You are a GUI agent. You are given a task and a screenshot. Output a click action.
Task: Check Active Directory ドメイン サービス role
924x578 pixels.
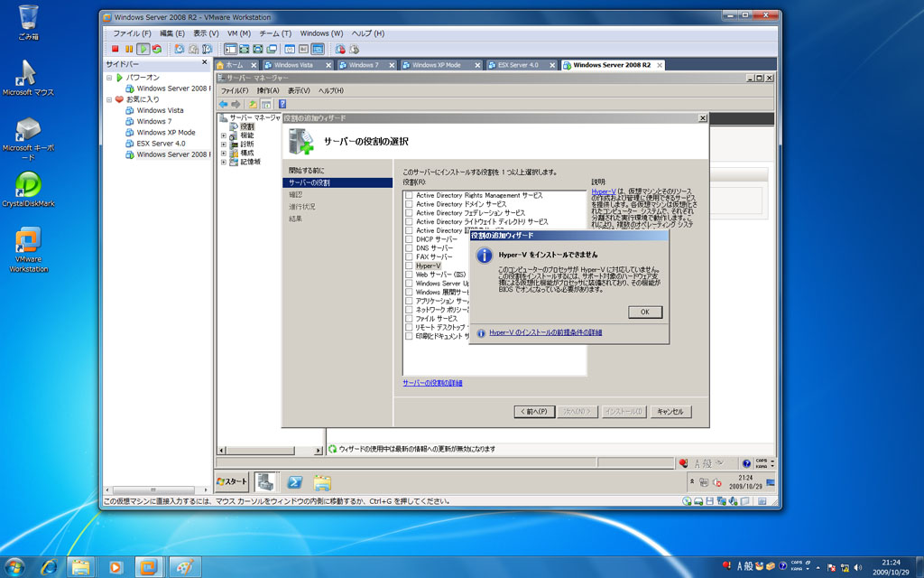click(409, 204)
